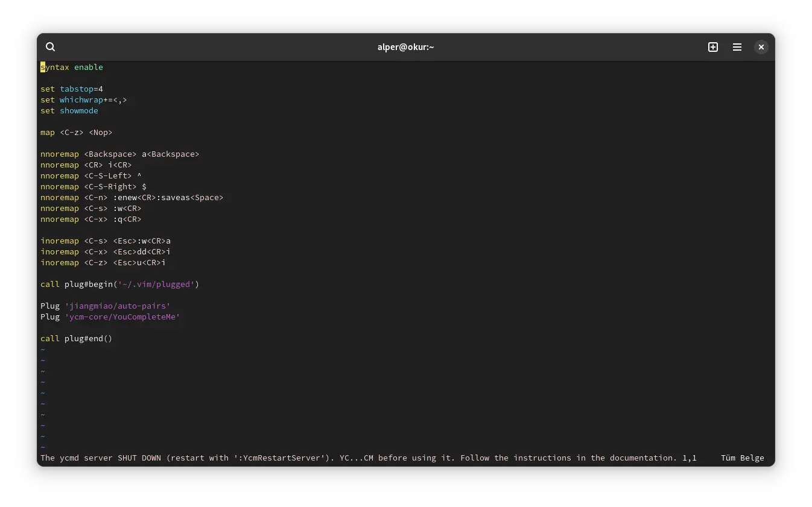Click the <C-S-Right> key mapping
This screenshot has width=812, height=507.
[110, 186]
